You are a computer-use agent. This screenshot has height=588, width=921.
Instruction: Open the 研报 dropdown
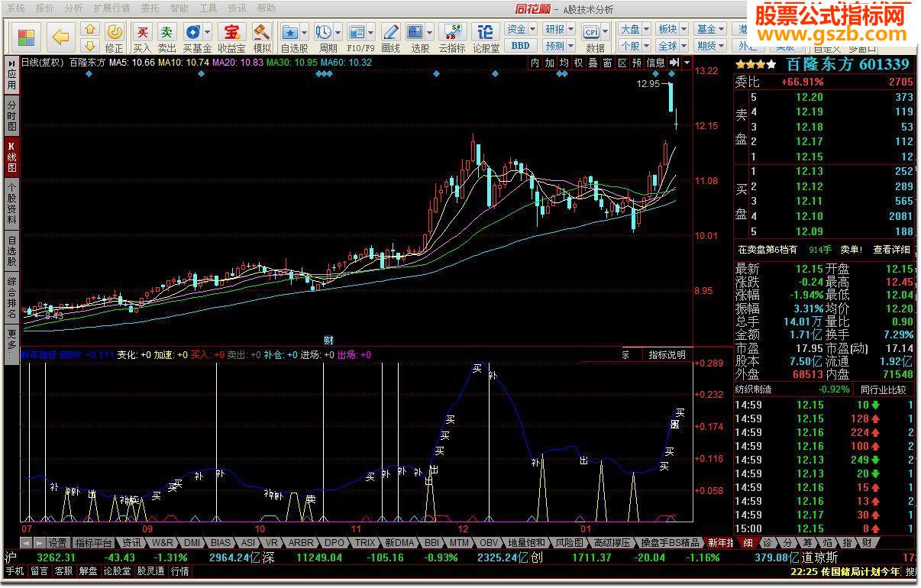click(x=559, y=29)
